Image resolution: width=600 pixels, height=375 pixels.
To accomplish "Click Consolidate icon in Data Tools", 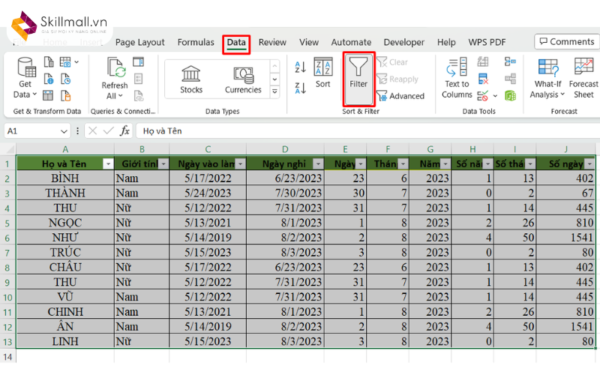I will 510,62.
